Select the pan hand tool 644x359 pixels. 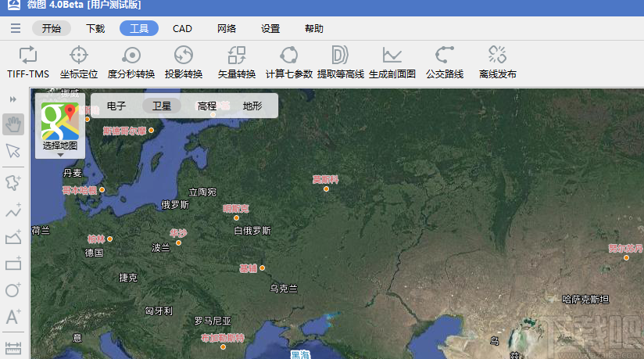(x=13, y=124)
